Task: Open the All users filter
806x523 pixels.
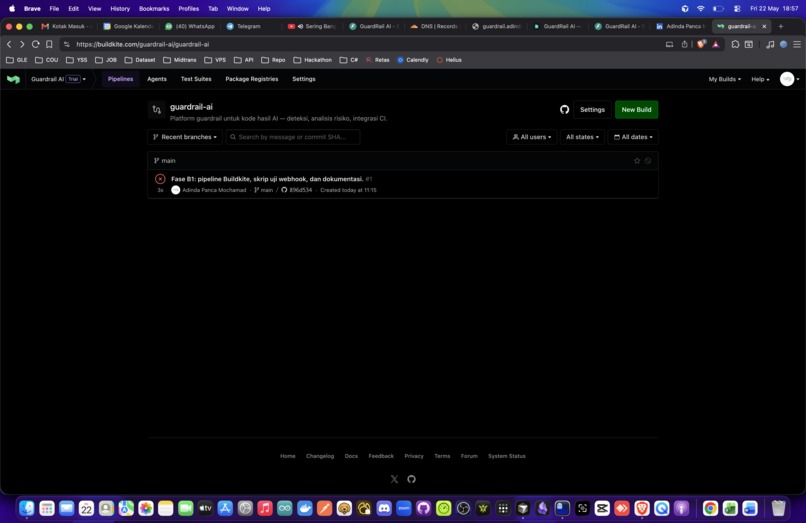Action: tap(532, 137)
